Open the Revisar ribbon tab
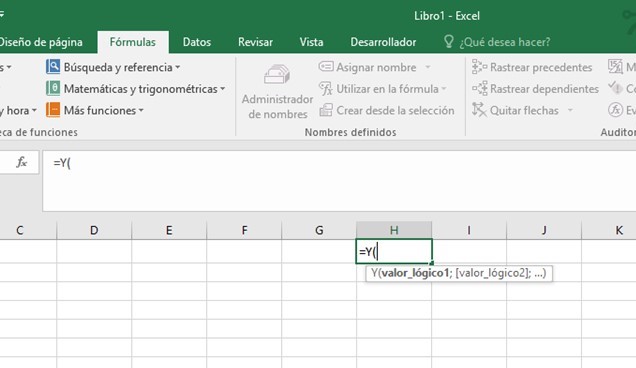This screenshot has width=636, height=368. (255, 42)
